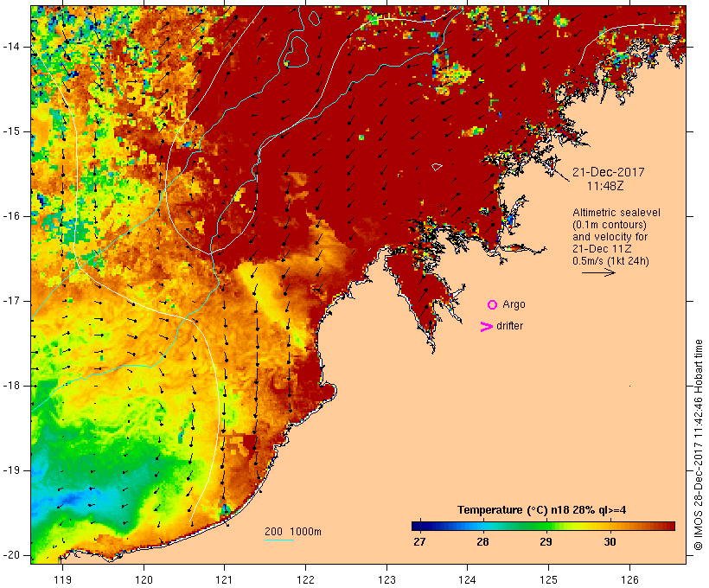Click the 'Argo' legend label
Screen dimensions: 709x588
514,304
